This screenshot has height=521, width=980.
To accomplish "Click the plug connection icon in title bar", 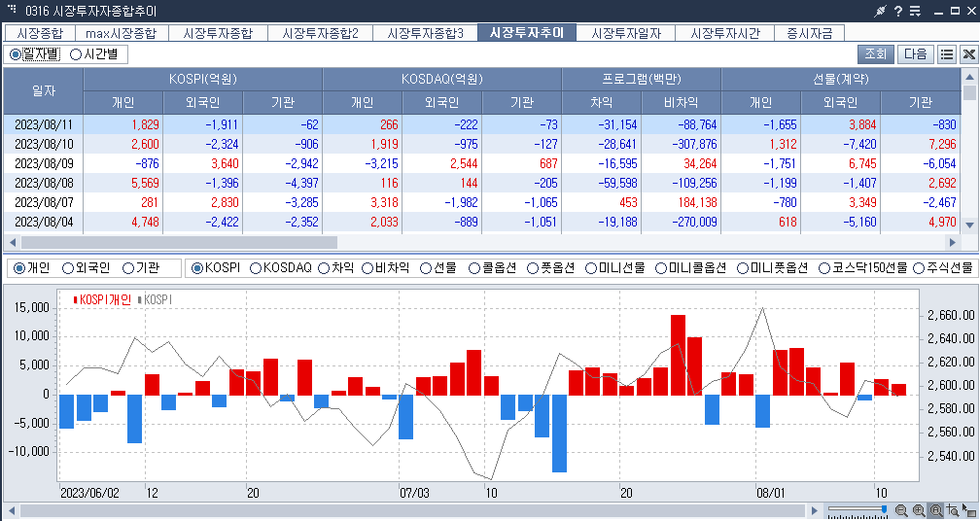I will (881, 11).
